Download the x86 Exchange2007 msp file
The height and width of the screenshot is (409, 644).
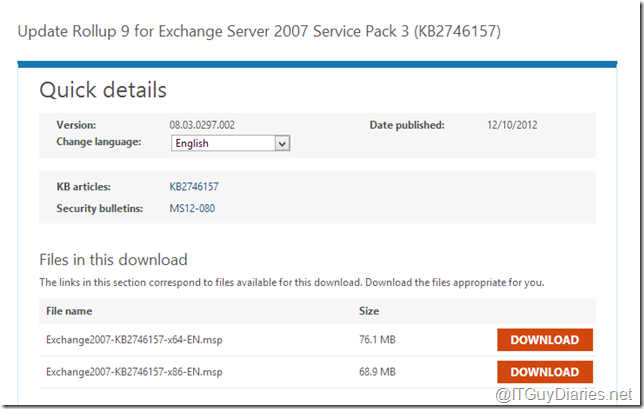tap(544, 372)
